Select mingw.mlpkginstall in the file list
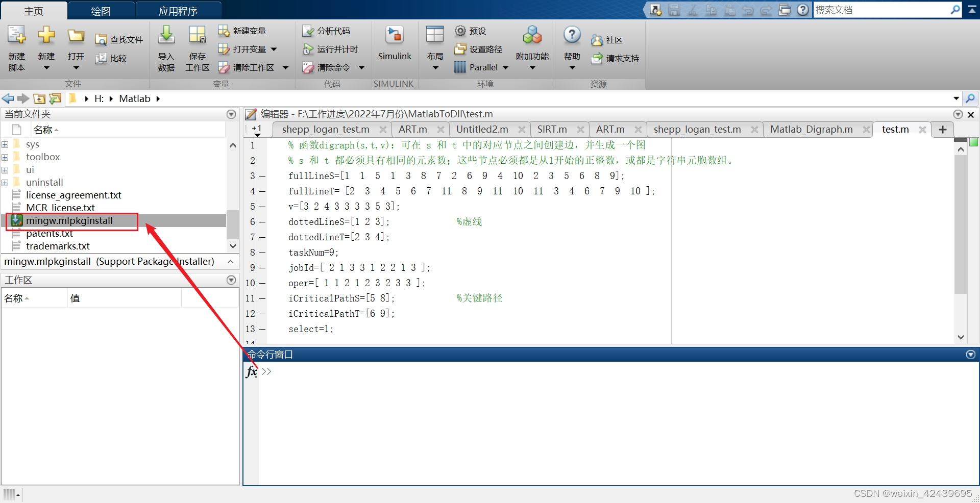This screenshot has height=503, width=980. pyautogui.click(x=69, y=220)
